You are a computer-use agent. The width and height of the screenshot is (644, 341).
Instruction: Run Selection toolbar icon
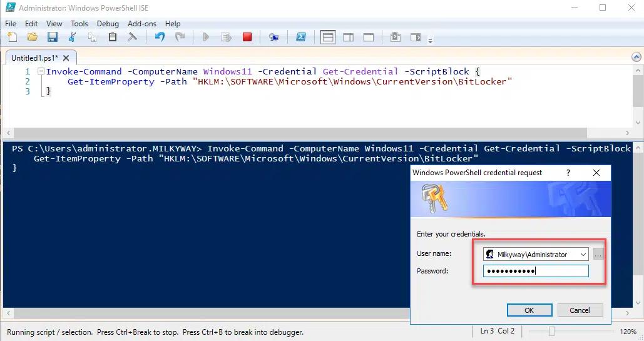click(227, 37)
